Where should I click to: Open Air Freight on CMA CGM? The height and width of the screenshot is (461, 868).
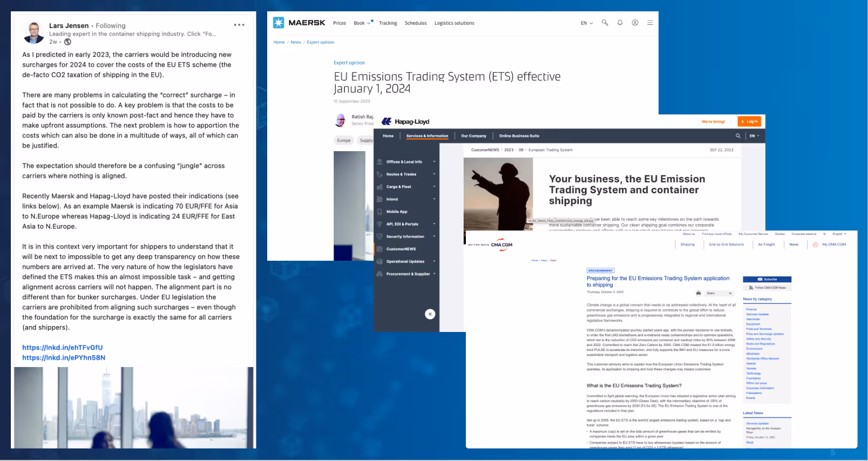point(766,245)
